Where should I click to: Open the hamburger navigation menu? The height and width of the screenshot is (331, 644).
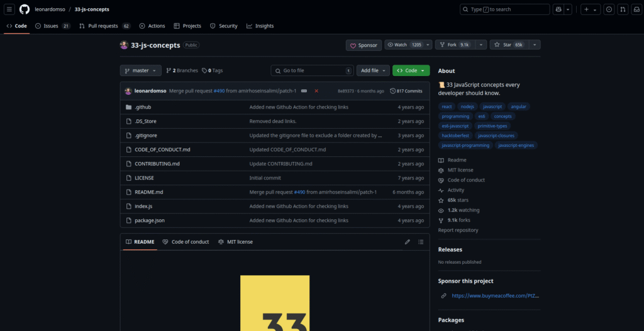[10, 9]
